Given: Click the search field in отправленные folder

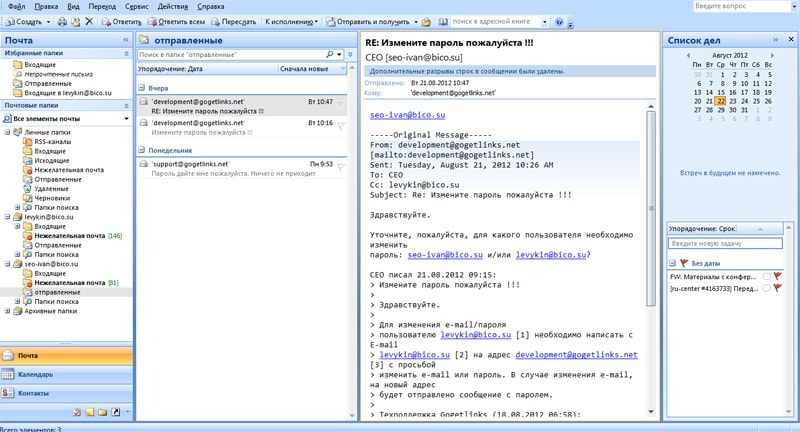Looking at the screenshot, I should click(x=231, y=55).
